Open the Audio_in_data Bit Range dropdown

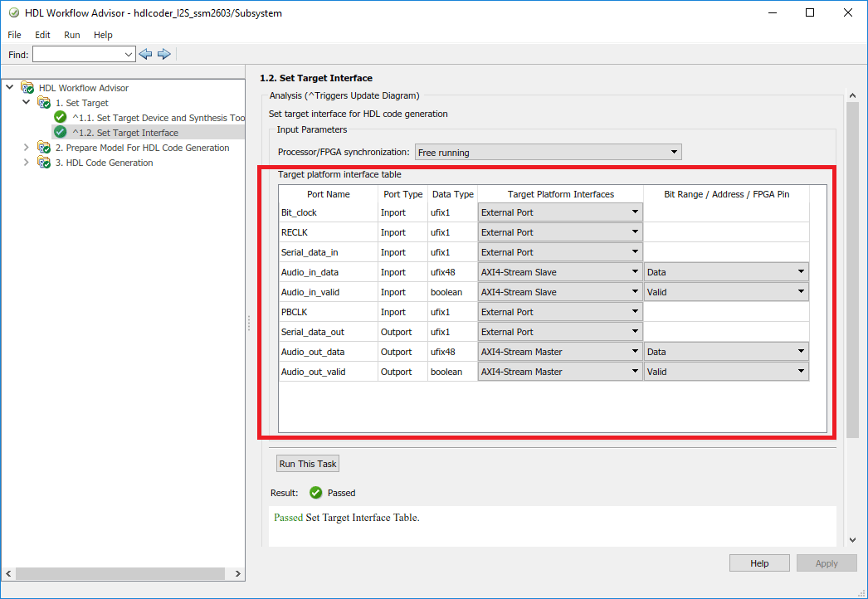pos(726,272)
